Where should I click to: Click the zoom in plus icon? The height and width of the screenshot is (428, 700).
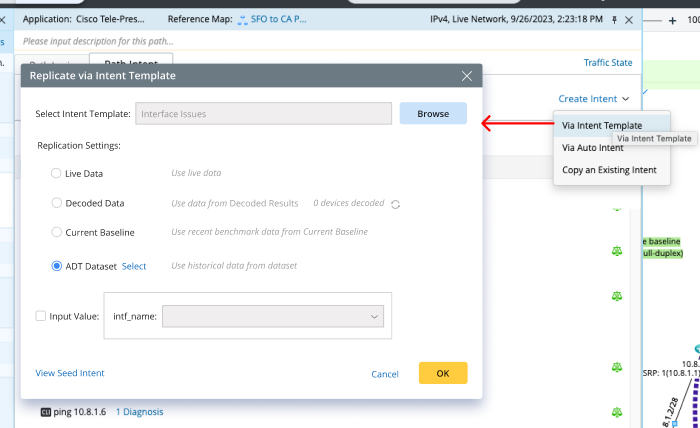click(x=672, y=20)
